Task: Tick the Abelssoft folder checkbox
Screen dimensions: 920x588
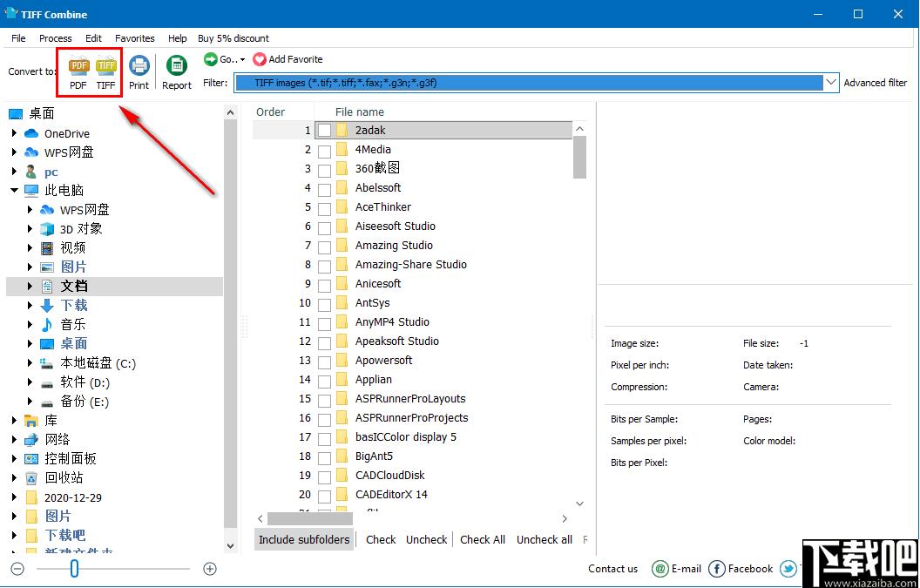Action: point(324,188)
